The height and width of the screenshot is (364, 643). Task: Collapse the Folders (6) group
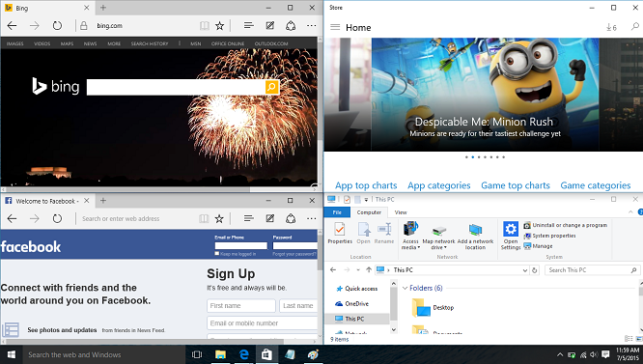405,288
